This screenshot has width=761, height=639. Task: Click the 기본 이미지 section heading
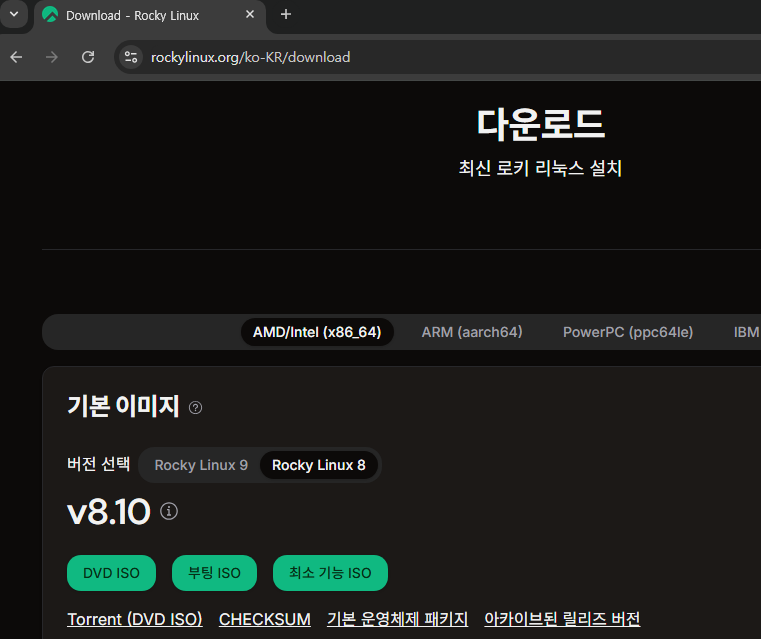[123, 406]
